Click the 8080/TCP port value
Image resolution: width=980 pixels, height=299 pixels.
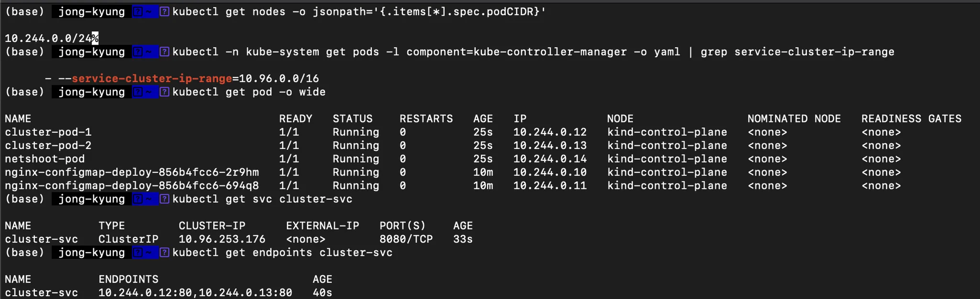[406, 239]
